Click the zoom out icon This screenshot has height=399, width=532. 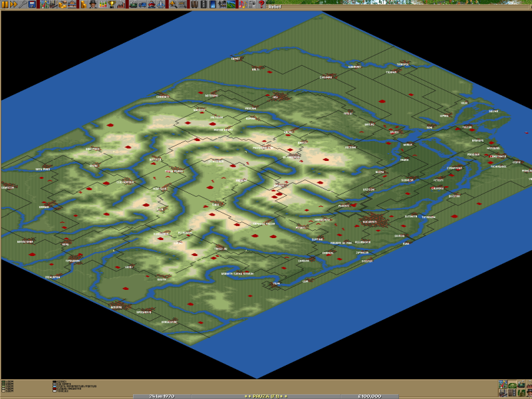(182, 4)
